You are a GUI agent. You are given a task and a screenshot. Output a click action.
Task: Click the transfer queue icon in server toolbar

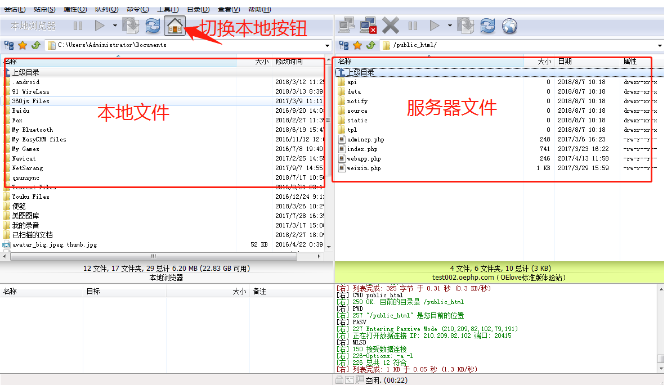465,26
